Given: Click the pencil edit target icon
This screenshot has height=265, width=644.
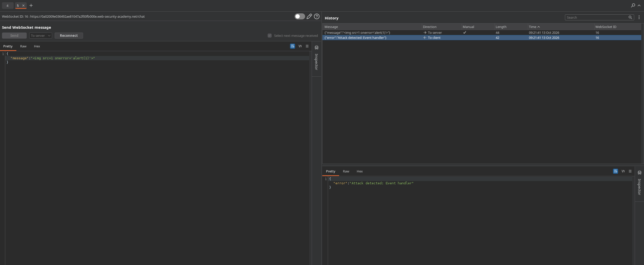Looking at the screenshot, I should click(x=309, y=16).
